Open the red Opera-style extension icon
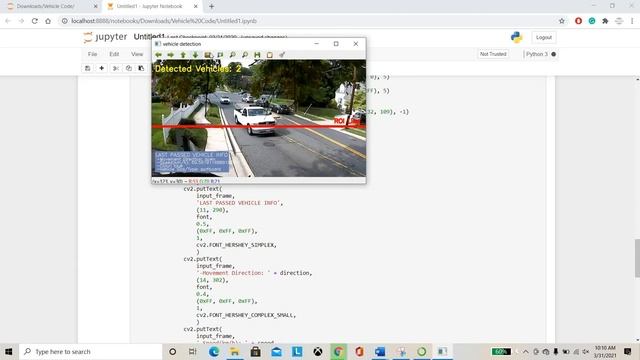The width and height of the screenshot is (640, 360). (578, 21)
